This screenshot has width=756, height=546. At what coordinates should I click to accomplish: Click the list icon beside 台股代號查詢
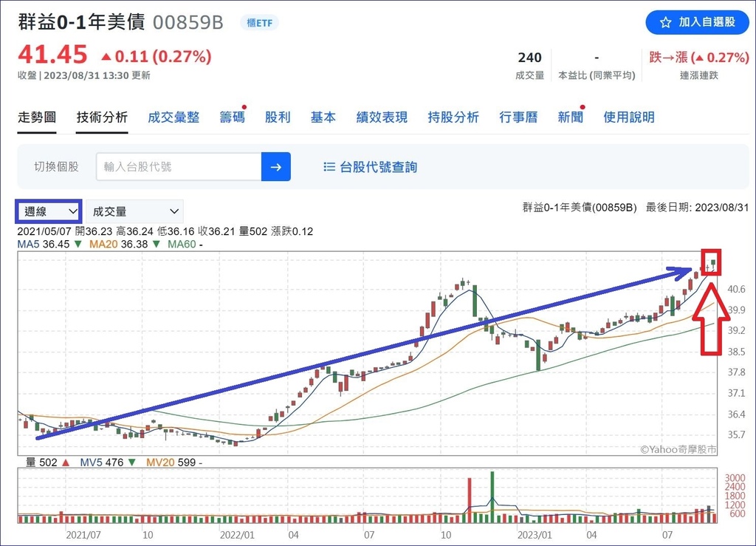329,167
